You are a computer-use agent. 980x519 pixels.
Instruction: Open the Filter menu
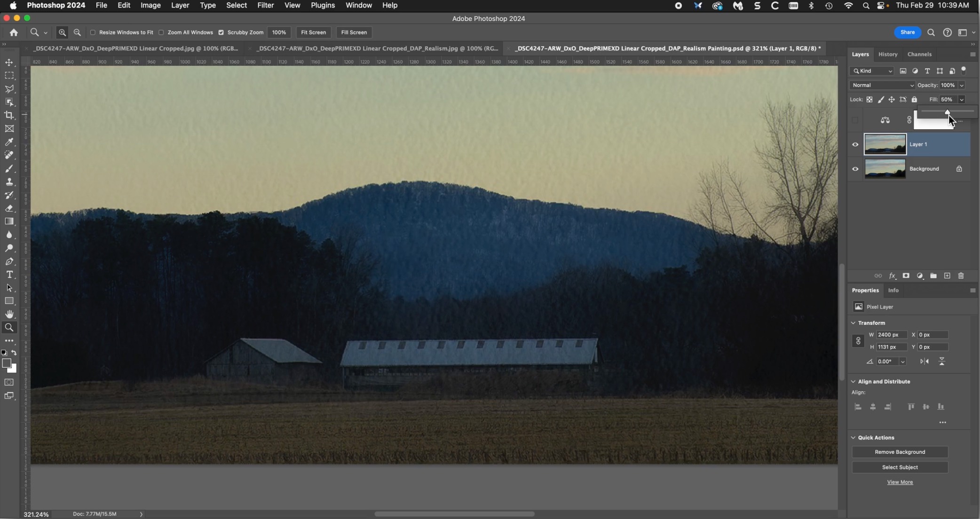[x=265, y=5]
